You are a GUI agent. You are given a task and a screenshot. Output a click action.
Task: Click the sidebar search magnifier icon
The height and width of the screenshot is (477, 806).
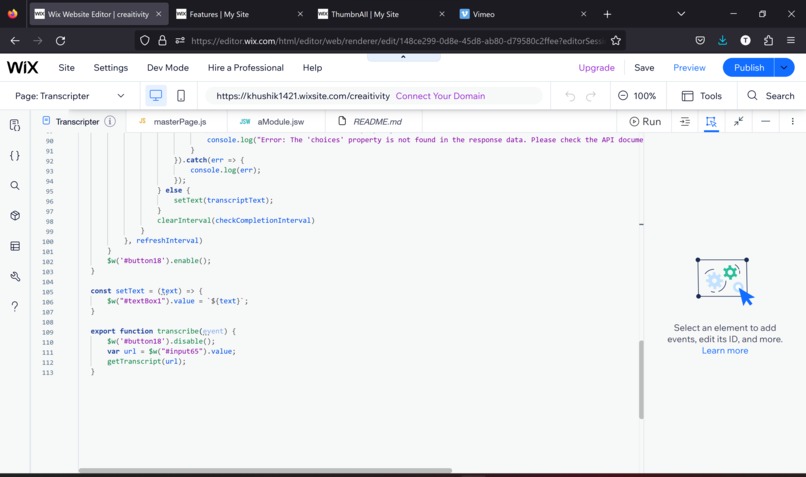pyautogui.click(x=15, y=186)
